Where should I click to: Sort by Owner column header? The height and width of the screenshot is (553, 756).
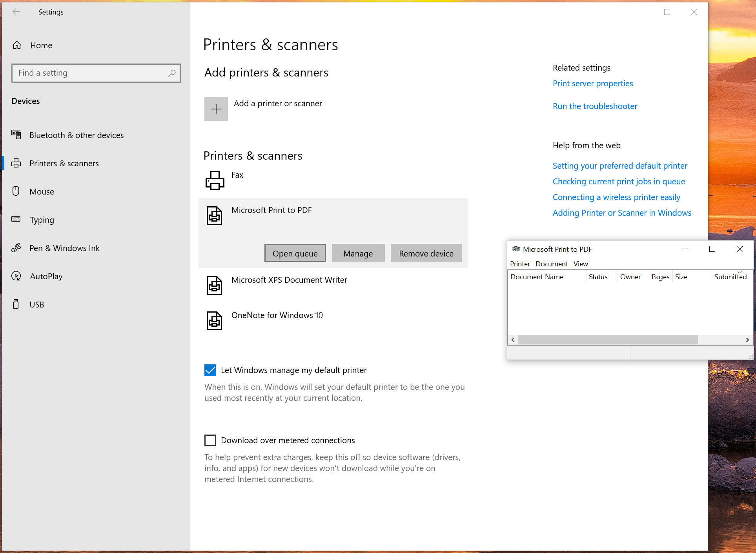click(633, 277)
